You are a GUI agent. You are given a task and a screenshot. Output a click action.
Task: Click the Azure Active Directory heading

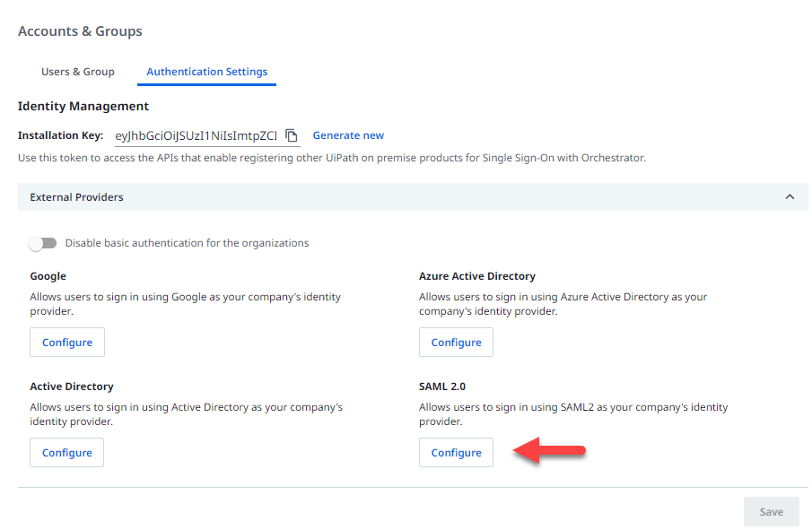click(477, 276)
